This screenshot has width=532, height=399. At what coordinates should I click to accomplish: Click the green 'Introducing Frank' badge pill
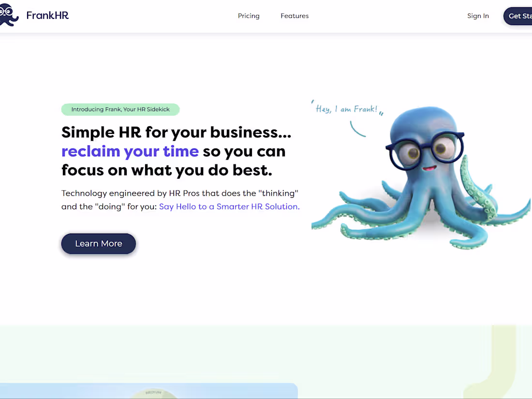point(120,109)
